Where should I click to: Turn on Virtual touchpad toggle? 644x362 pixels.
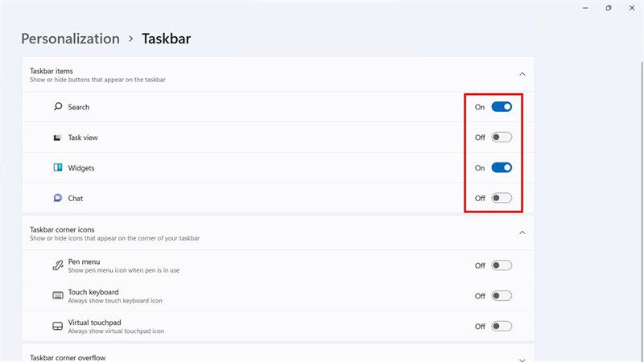(502, 327)
